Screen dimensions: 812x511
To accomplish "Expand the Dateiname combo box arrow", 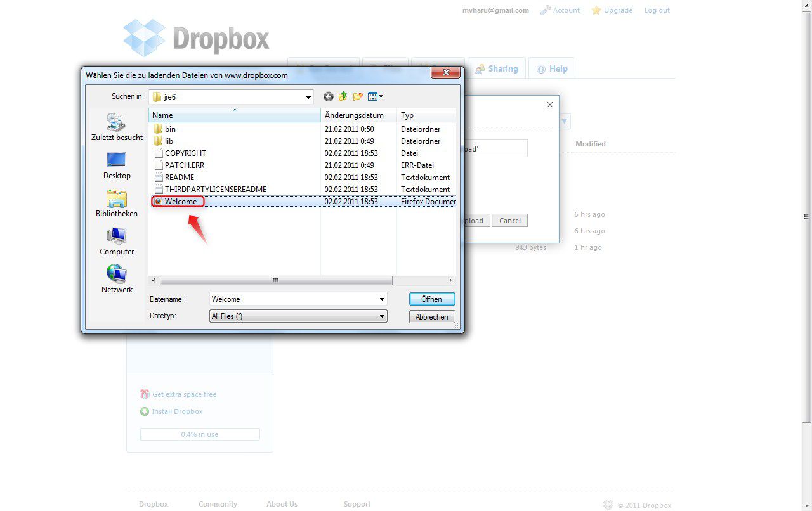I will tap(382, 299).
